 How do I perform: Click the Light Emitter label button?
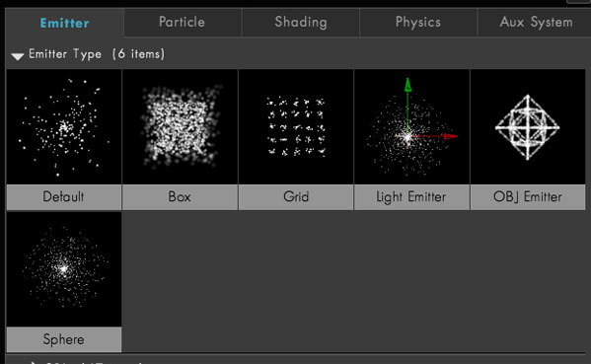(x=411, y=196)
